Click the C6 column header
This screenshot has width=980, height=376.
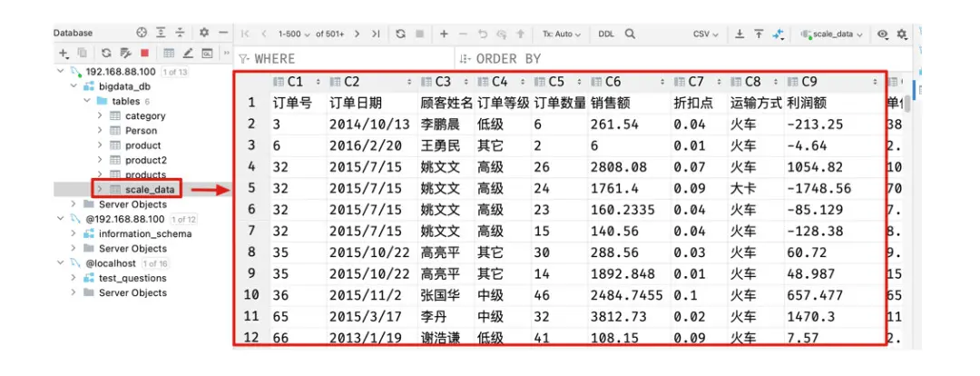tap(630, 82)
